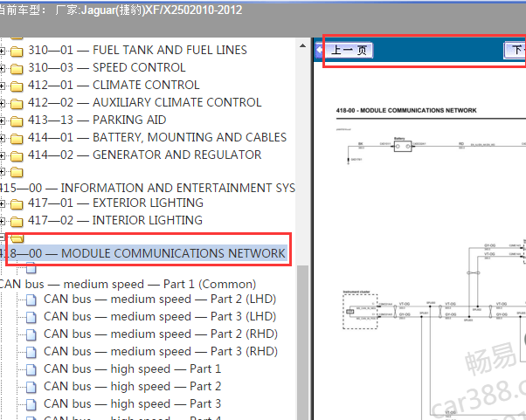Click folder icon of 414—01 Battery
This screenshot has height=420, width=526.
17,139
